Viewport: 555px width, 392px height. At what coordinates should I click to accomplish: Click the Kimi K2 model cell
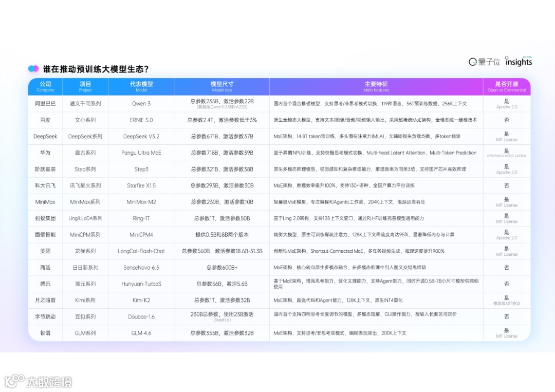(141, 300)
